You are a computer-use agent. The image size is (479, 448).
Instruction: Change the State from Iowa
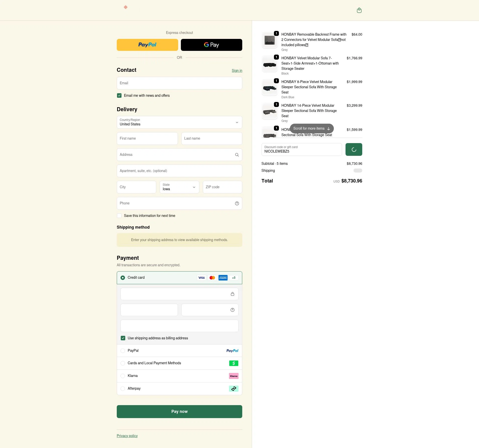pyautogui.click(x=179, y=187)
